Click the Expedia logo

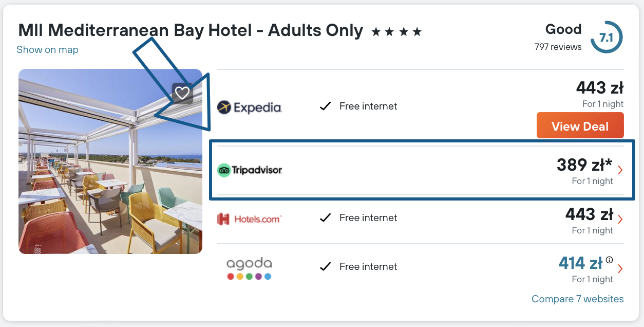pyautogui.click(x=250, y=107)
